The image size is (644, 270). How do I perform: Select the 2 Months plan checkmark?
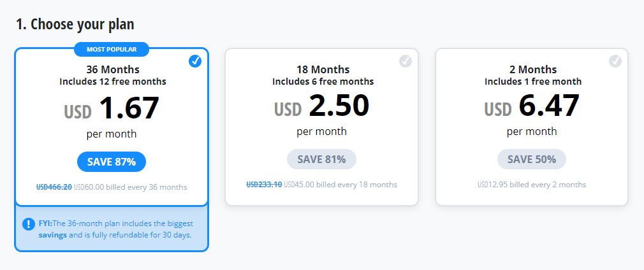click(615, 61)
